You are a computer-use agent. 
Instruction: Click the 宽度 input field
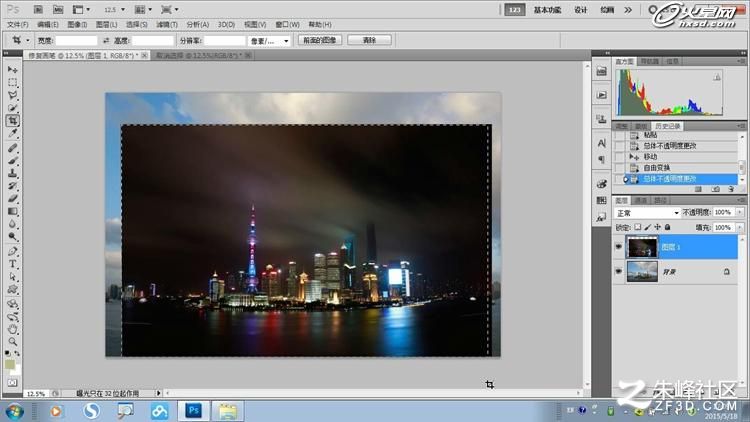[76, 41]
